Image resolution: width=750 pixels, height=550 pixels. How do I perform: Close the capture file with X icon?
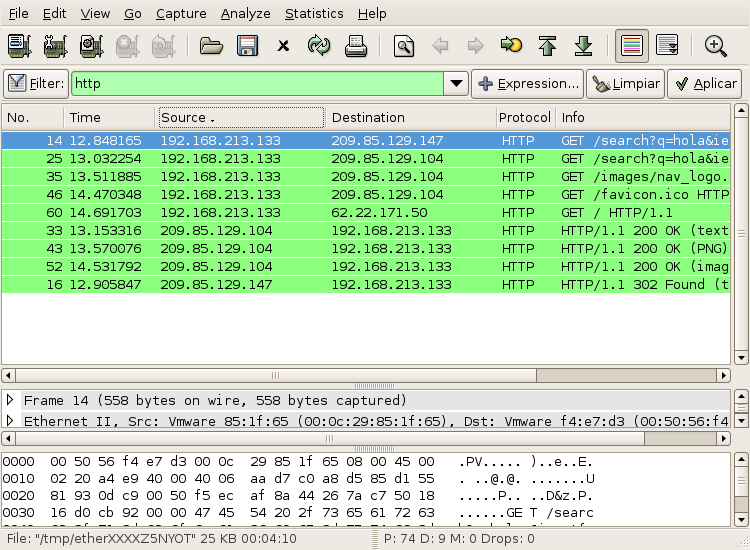(283, 46)
